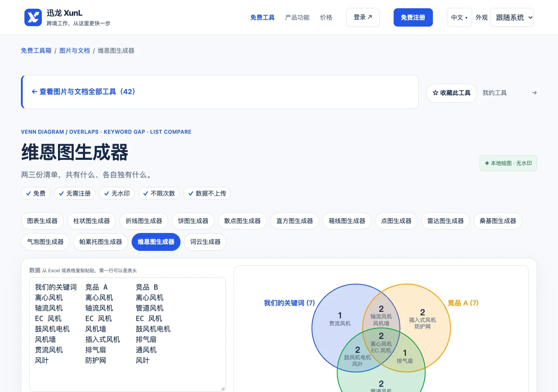The image size is (558, 392).
Task: Click the 登录 button
Action: click(x=363, y=17)
